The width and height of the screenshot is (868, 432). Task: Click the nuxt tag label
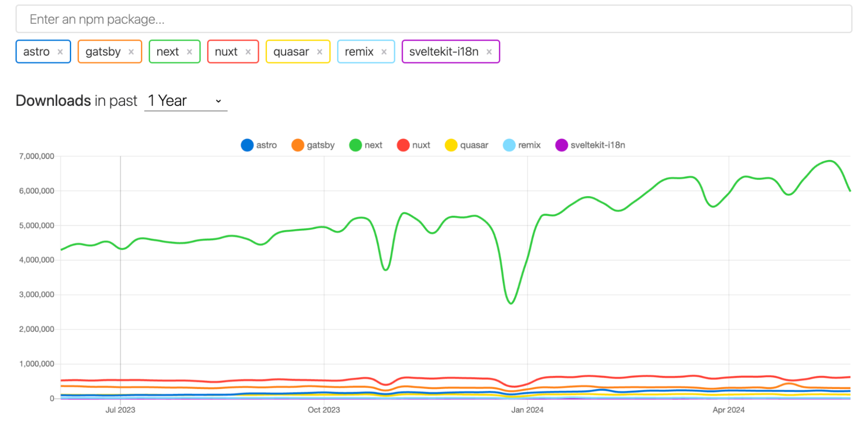click(x=226, y=52)
